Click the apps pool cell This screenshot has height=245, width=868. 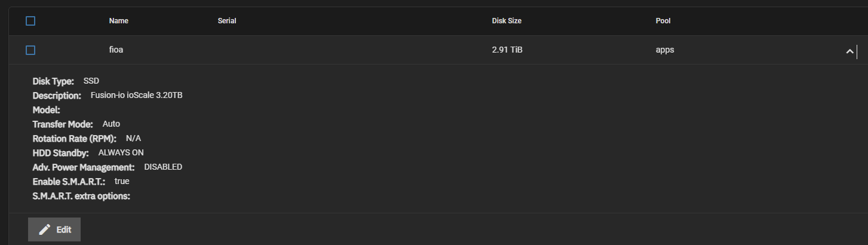[x=665, y=50]
